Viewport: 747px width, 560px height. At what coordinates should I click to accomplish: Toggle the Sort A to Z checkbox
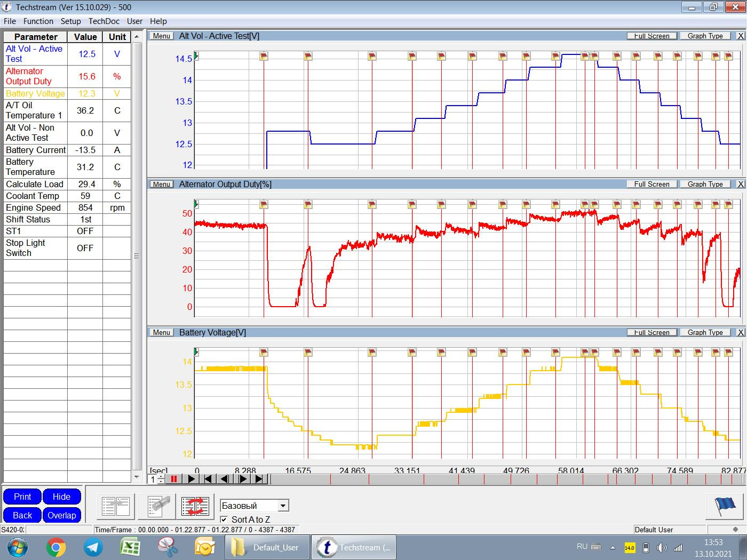[224, 519]
